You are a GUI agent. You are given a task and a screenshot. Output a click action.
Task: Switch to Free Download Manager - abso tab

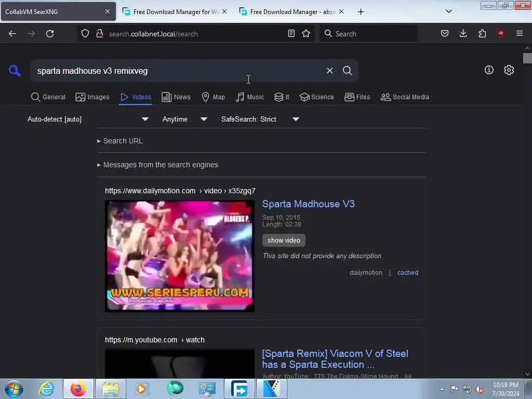[x=292, y=12]
